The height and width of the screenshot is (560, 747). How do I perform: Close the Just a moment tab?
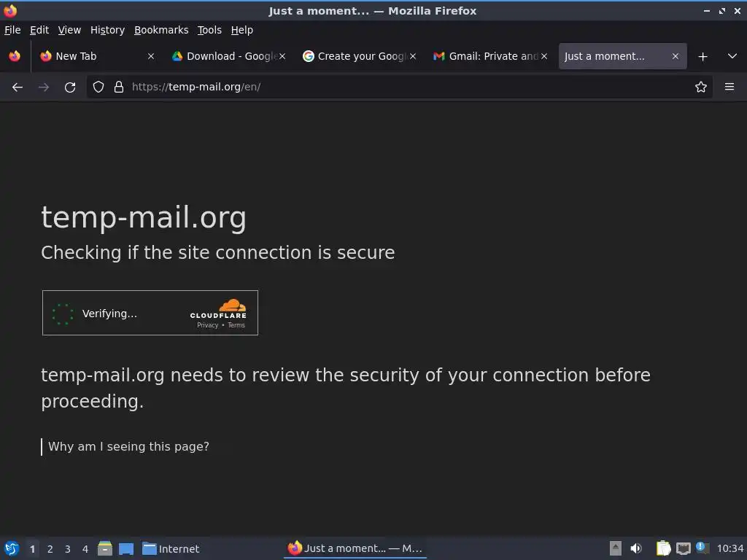pyautogui.click(x=675, y=56)
